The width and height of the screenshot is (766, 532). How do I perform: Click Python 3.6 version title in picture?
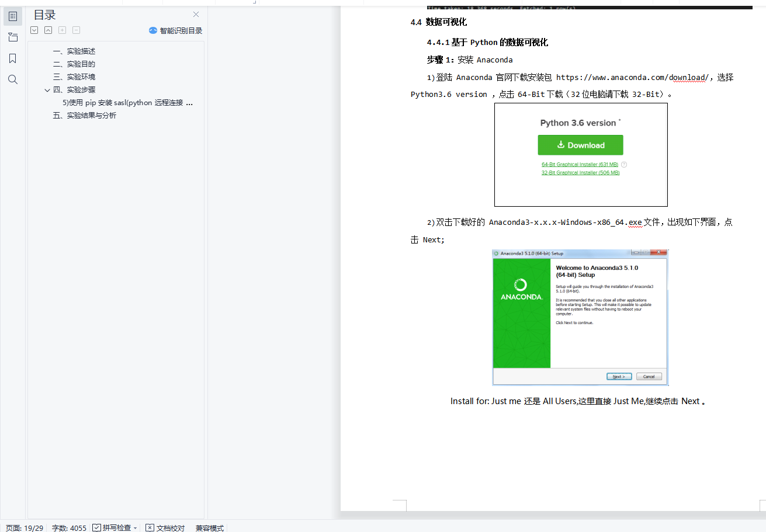(x=578, y=123)
